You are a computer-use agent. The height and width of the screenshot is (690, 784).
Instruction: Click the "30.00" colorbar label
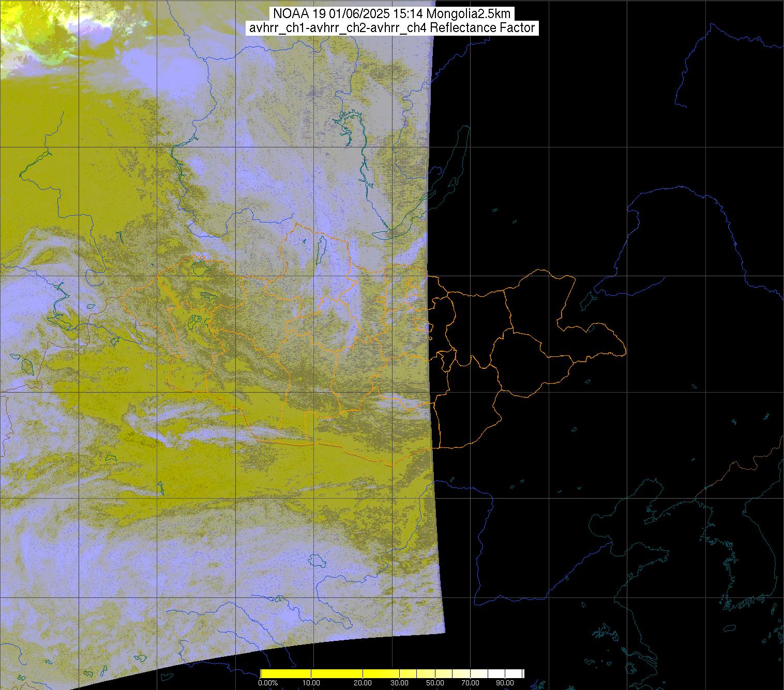[x=399, y=683]
